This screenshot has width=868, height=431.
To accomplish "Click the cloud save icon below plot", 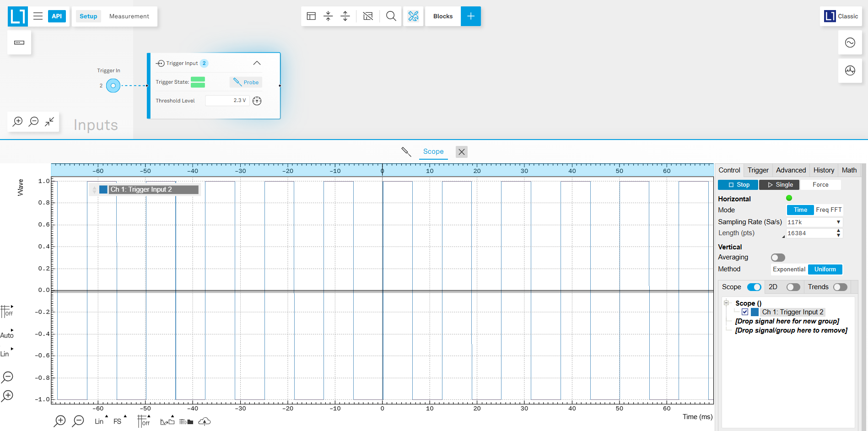I will coord(204,421).
